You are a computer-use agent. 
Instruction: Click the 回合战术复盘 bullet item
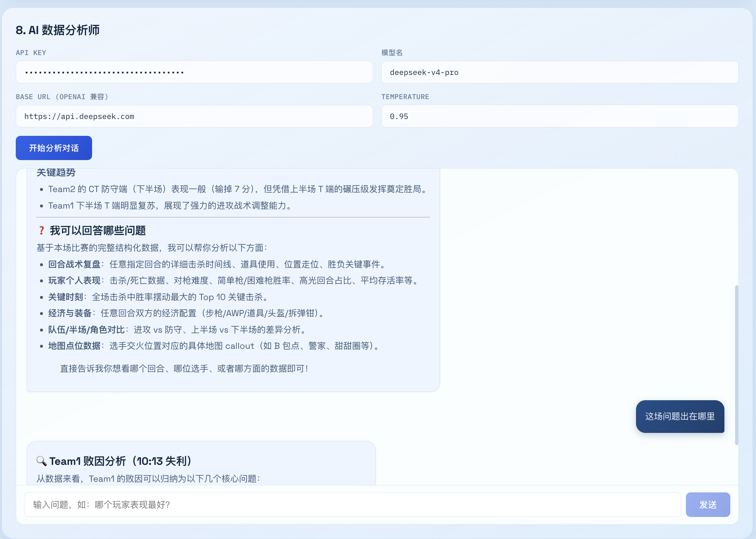(x=217, y=264)
